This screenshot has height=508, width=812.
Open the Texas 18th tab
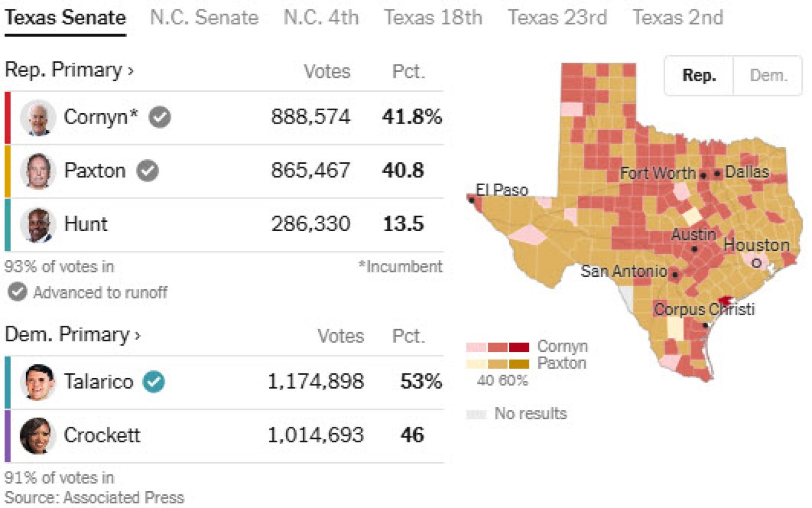click(433, 17)
